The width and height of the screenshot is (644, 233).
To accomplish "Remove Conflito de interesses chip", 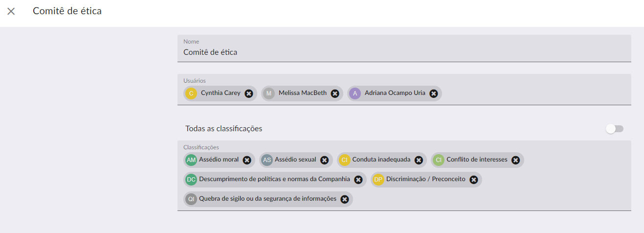I will (x=515, y=160).
